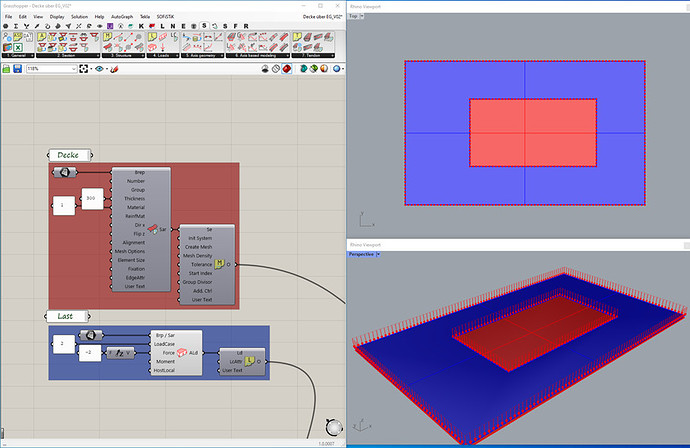Select the R component tab
The image size is (690, 448).
point(246,26)
